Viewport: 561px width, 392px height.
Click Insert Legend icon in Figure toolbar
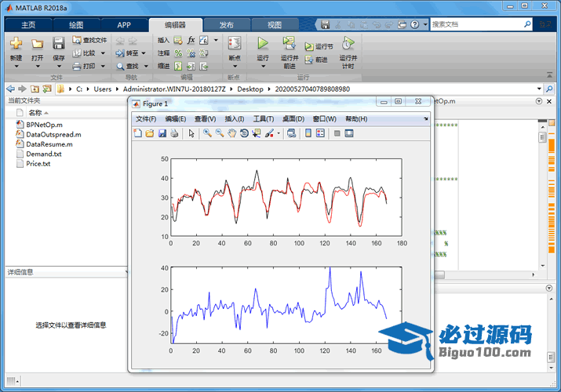point(320,133)
